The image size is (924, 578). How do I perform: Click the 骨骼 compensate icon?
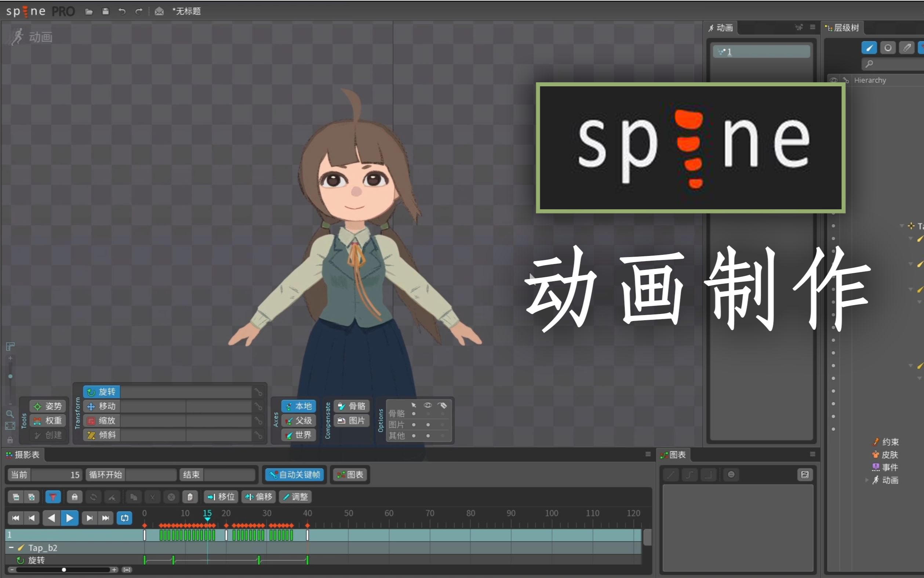click(x=351, y=406)
